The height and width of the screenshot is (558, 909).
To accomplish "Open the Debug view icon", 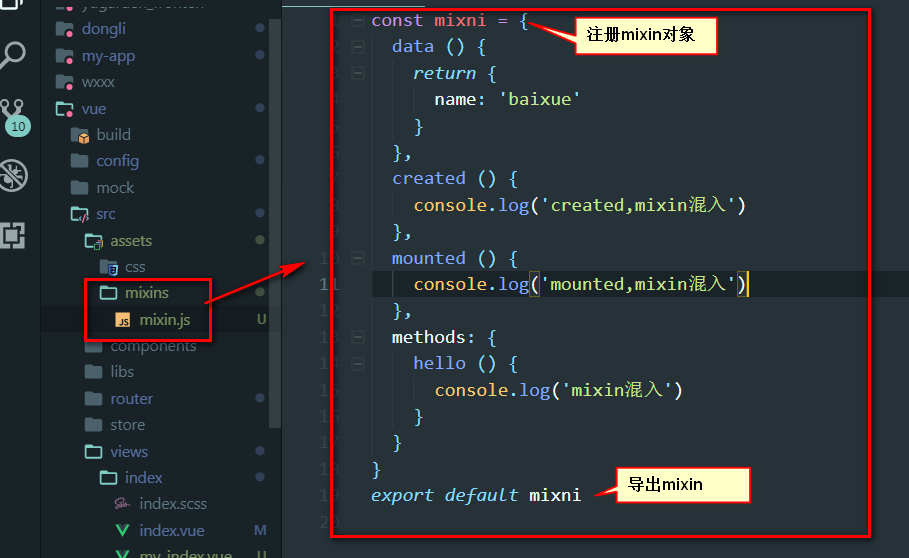I will pyautogui.click(x=13, y=175).
